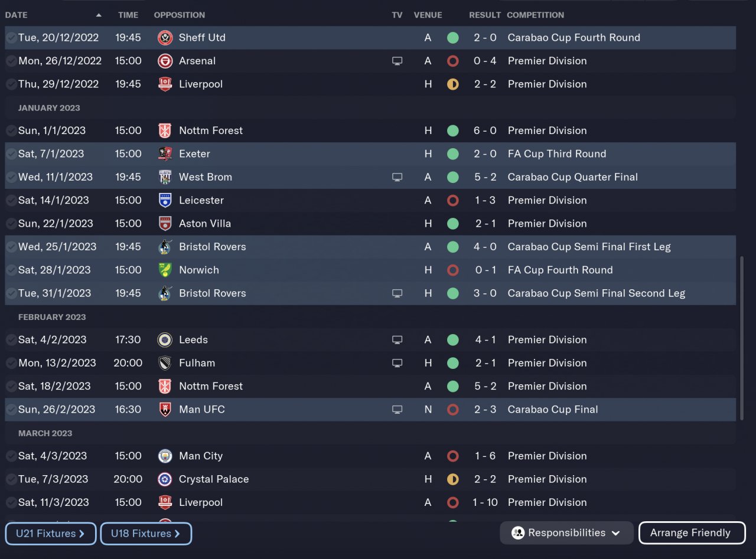The width and height of the screenshot is (756, 559).
Task: Toggle the check circle on the Crystal Palace fixture
Action: [x=11, y=479]
